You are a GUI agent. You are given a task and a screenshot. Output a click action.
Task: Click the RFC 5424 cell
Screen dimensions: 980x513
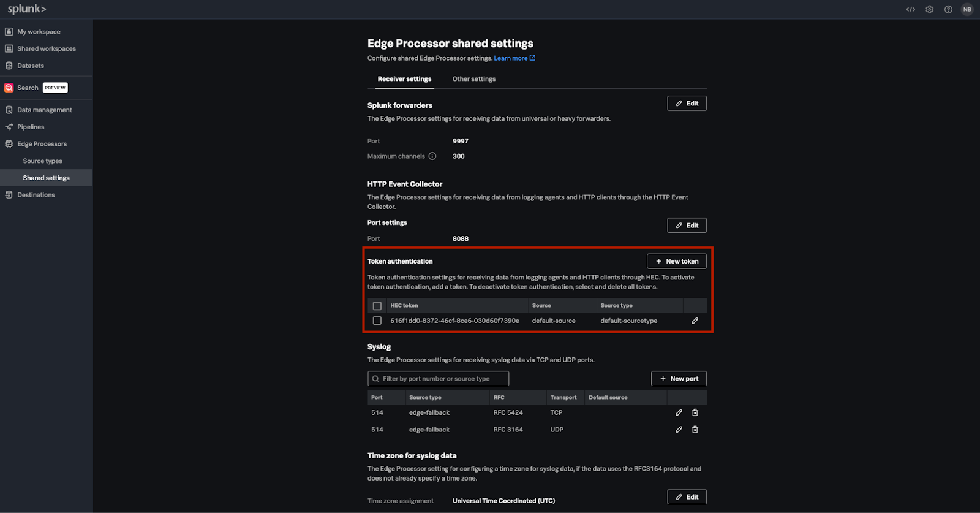coord(508,412)
